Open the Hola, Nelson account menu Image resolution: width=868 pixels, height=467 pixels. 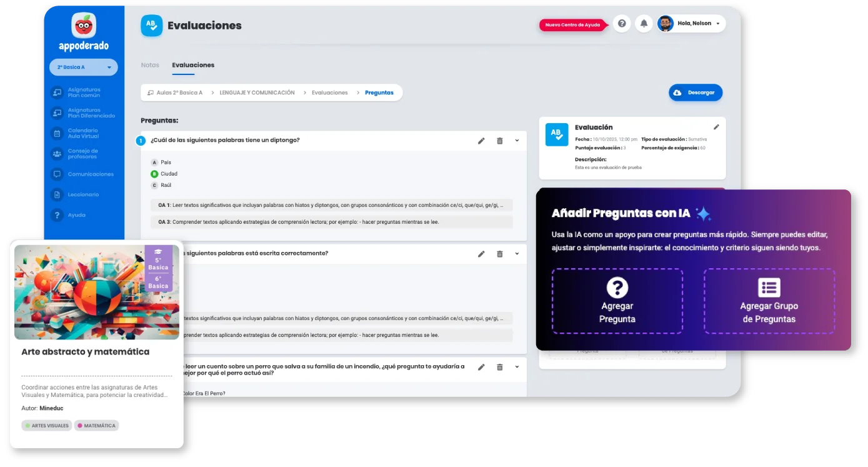689,23
